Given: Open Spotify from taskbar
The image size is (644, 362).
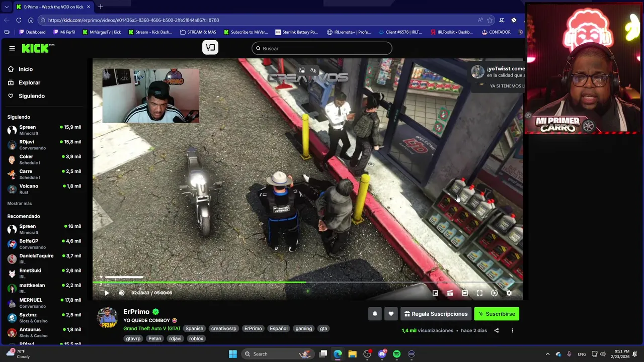Looking at the screenshot, I should pos(396,354).
